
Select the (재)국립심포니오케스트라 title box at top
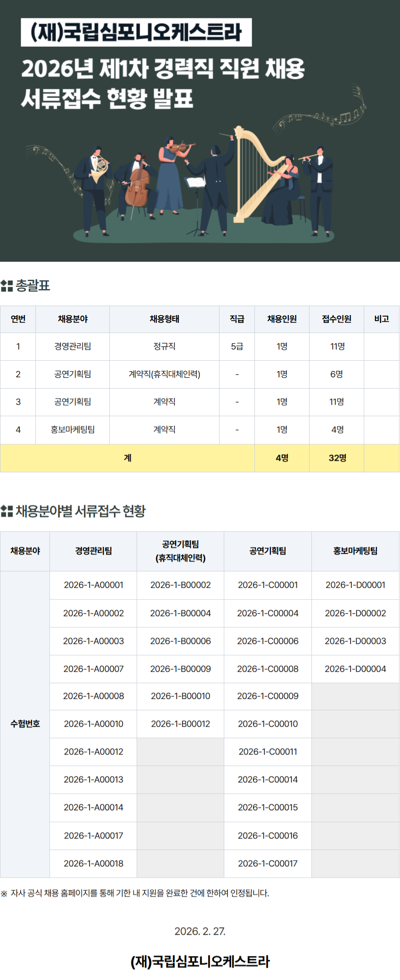coord(136,33)
